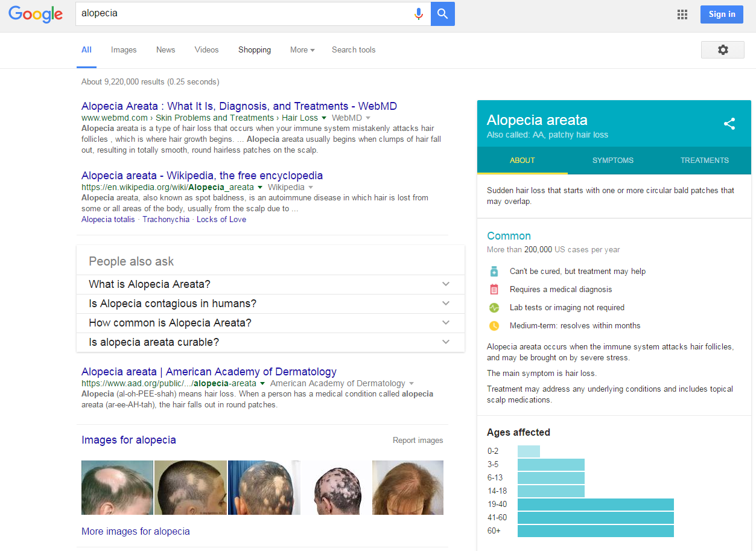Screen dimensions: 756x551
Task: Open the More search categories dropdown
Action: coord(302,50)
